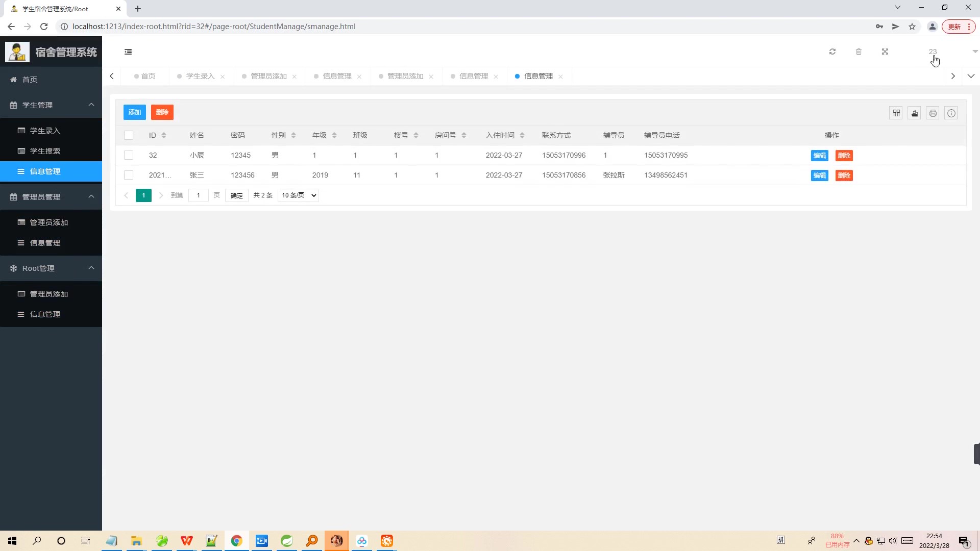Print the table using the printer icon

click(x=933, y=113)
